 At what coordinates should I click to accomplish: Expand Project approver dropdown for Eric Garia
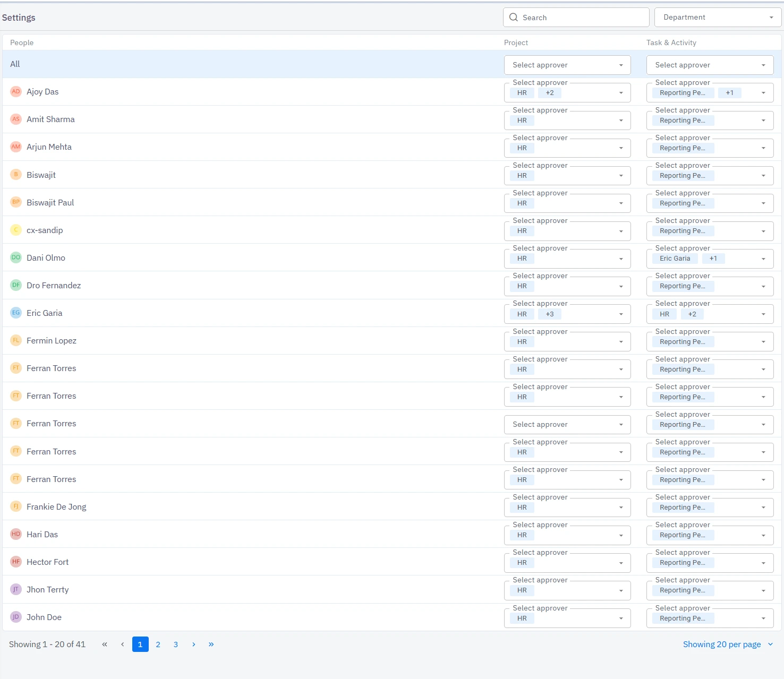point(621,314)
